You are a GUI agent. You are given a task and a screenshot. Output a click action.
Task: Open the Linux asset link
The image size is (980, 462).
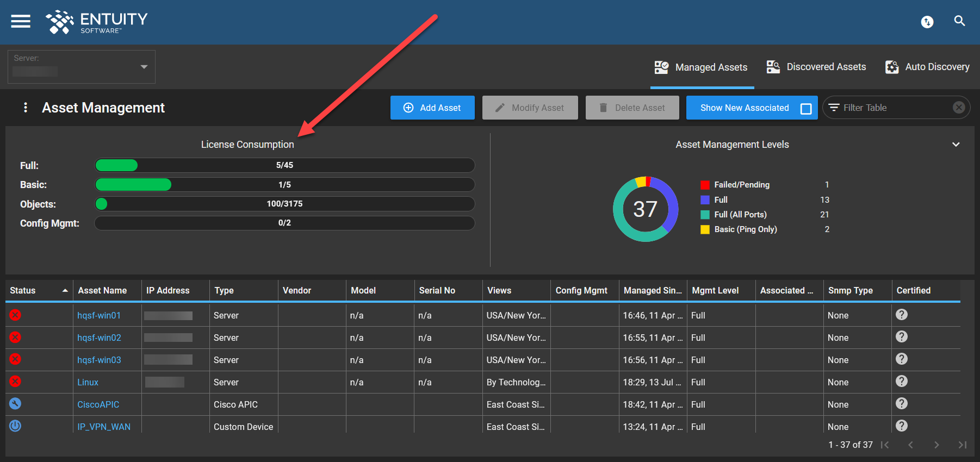click(x=88, y=382)
